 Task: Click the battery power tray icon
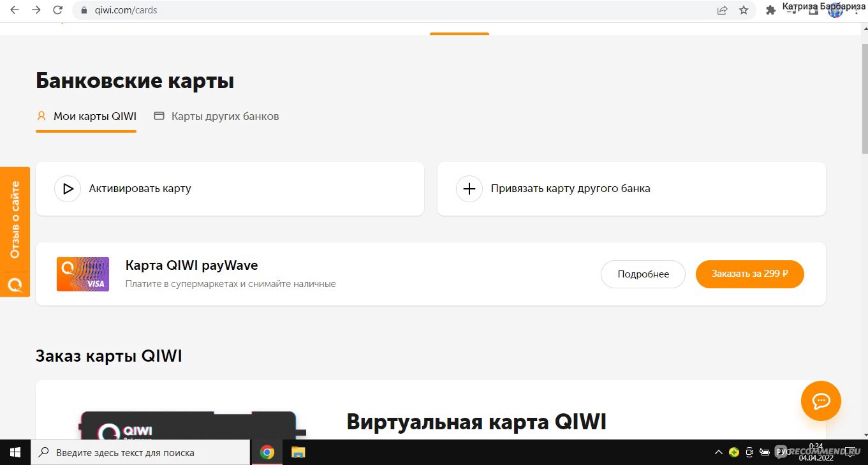(x=765, y=452)
